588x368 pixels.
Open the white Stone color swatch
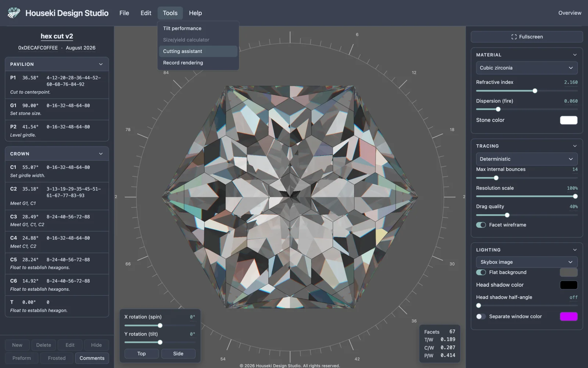coord(569,120)
